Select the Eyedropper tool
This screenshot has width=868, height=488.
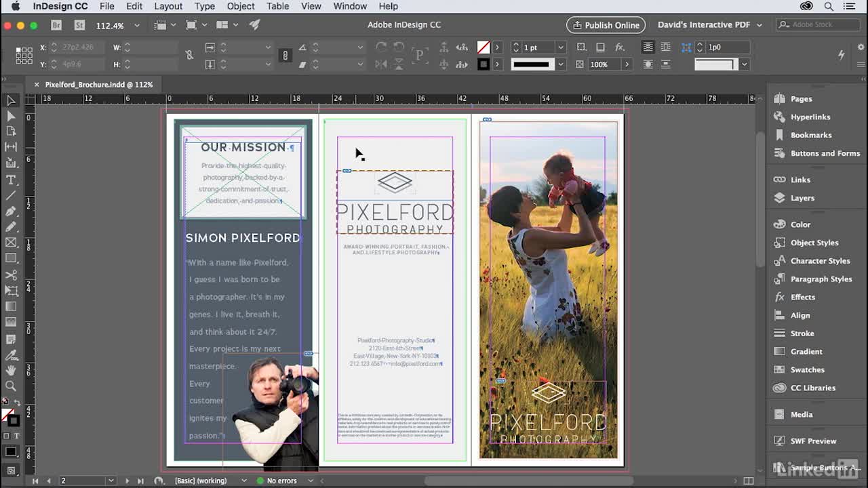click(x=11, y=354)
